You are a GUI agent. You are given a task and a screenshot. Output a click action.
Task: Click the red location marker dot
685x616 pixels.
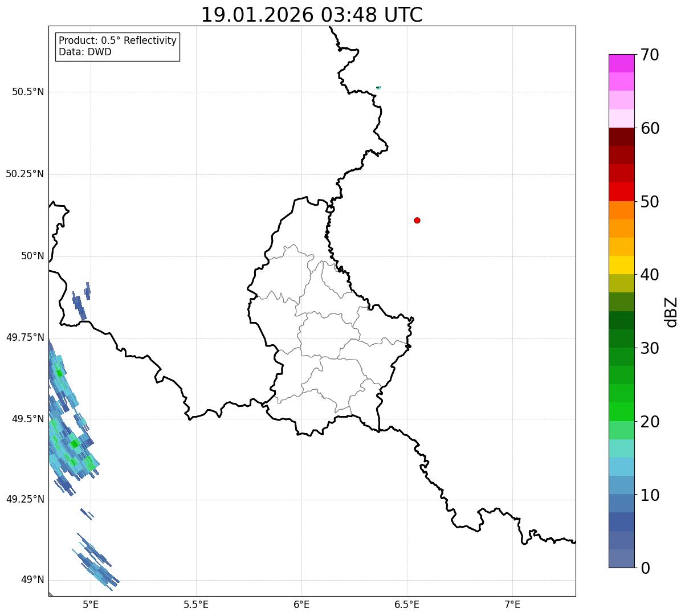click(x=417, y=220)
